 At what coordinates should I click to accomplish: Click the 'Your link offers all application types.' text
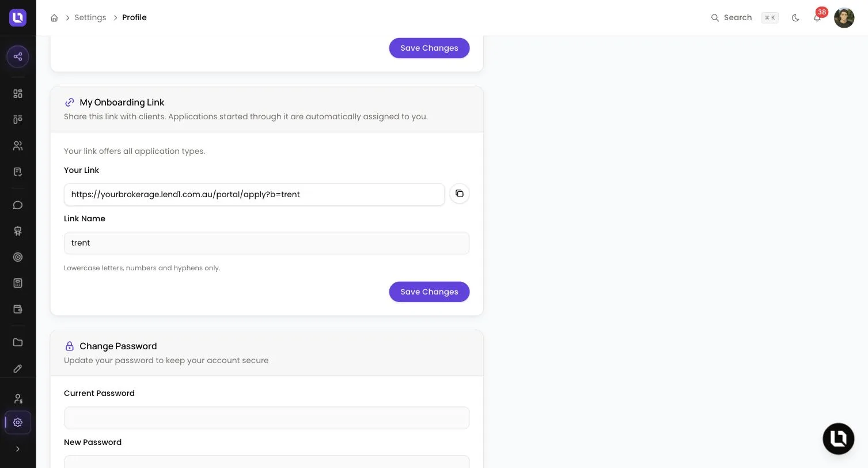pos(134,151)
